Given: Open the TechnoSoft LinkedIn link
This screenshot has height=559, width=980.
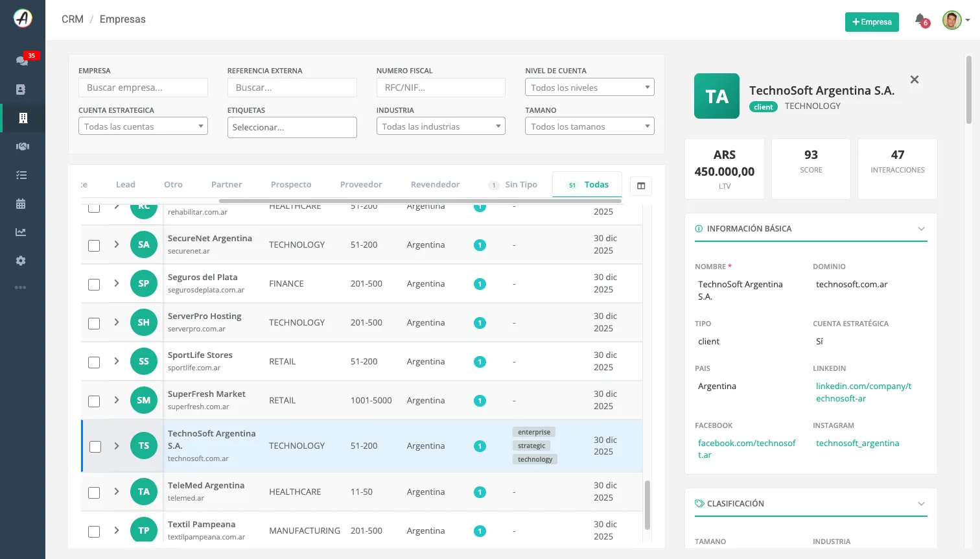Looking at the screenshot, I should pyautogui.click(x=863, y=392).
